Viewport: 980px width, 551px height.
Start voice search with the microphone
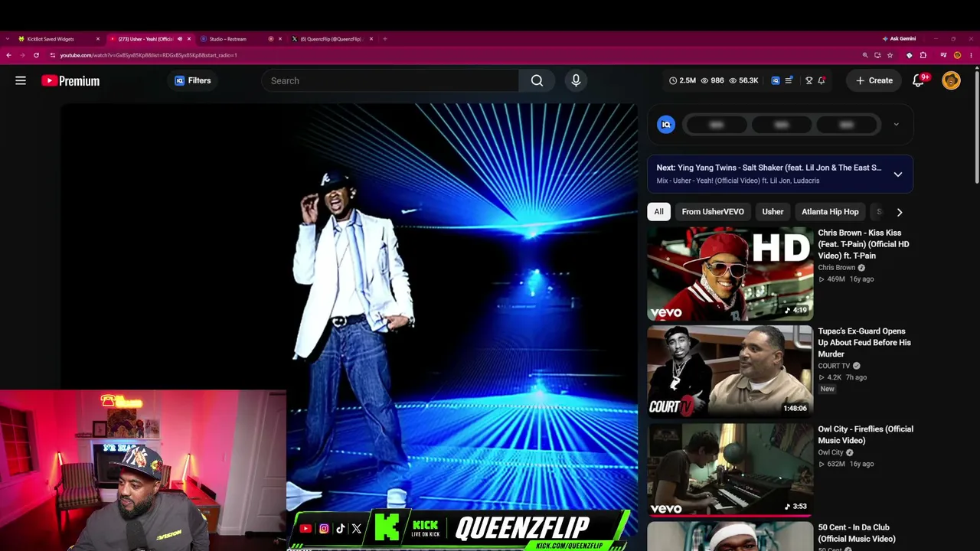[576, 80]
